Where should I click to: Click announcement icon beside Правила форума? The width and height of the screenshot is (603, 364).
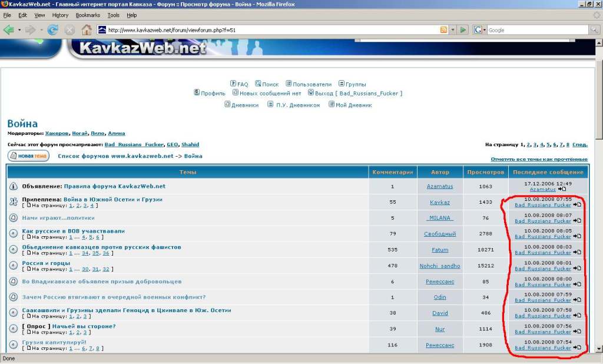(13, 186)
